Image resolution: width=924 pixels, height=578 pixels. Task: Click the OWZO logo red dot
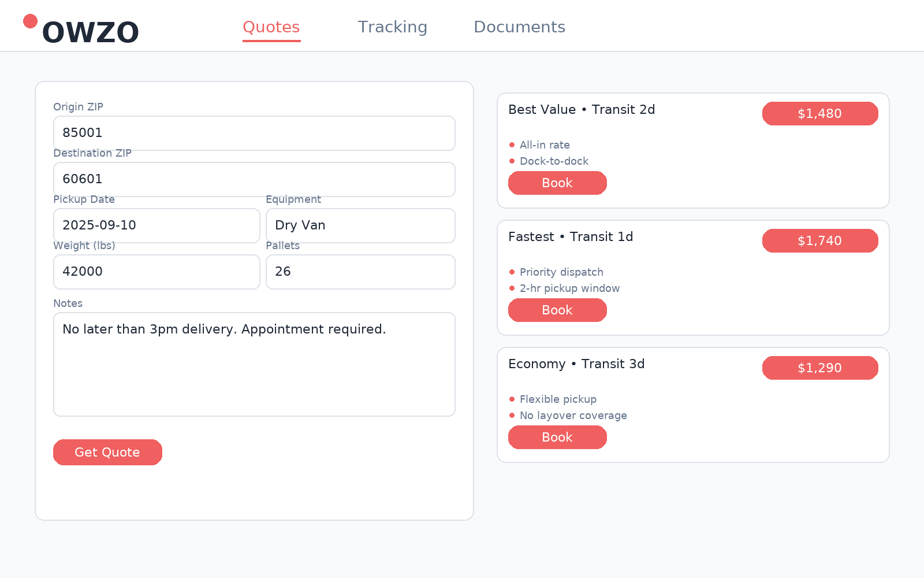[30, 21]
